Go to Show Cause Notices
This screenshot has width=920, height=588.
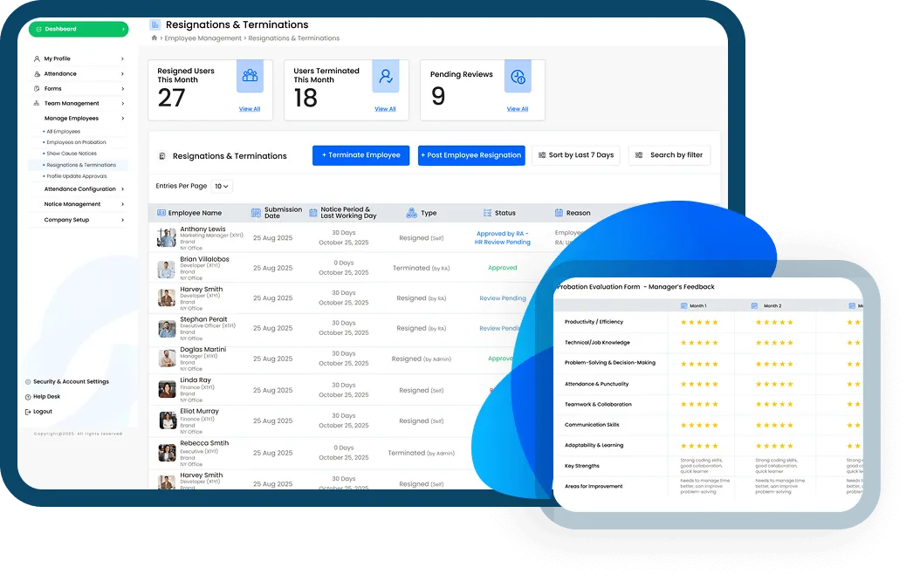pyautogui.click(x=72, y=154)
